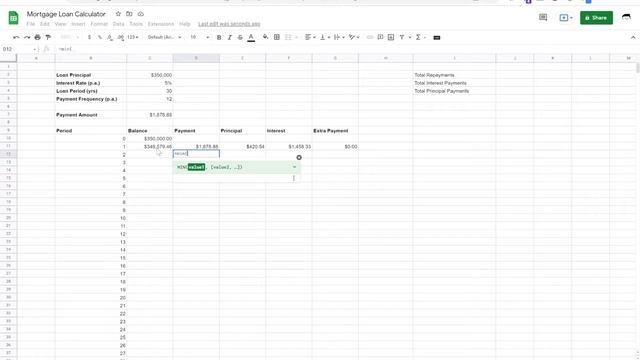Click the input tools keyboard icon
This screenshot has height=360, width=640.
pos(437,38)
